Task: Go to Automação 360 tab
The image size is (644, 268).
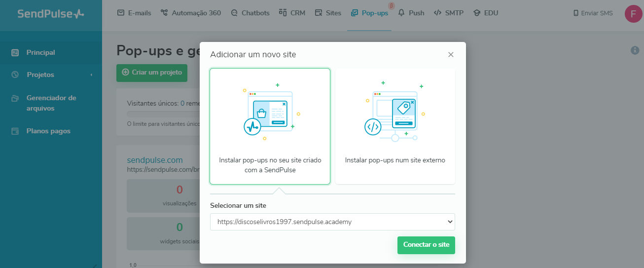Action: point(191,13)
